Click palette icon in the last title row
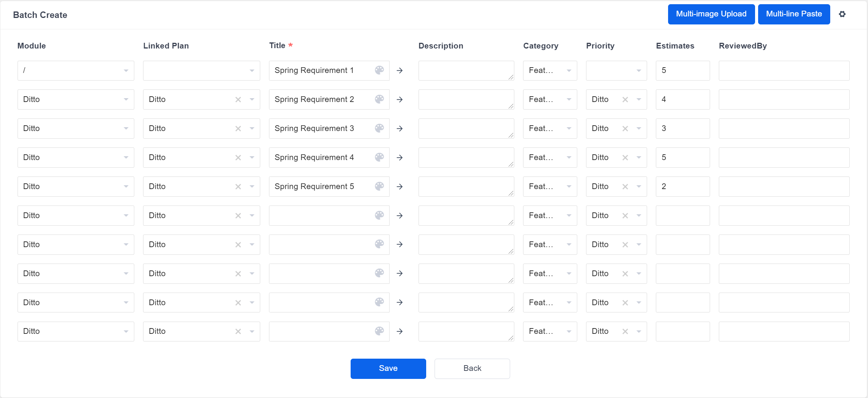Viewport: 868px width, 398px height. pyautogui.click(x=379, y=331)
